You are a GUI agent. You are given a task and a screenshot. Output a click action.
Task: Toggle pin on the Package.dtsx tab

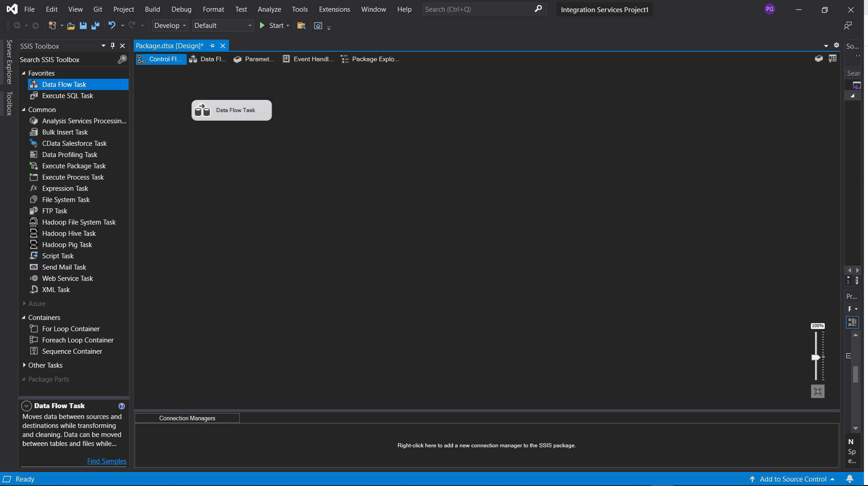212,46
